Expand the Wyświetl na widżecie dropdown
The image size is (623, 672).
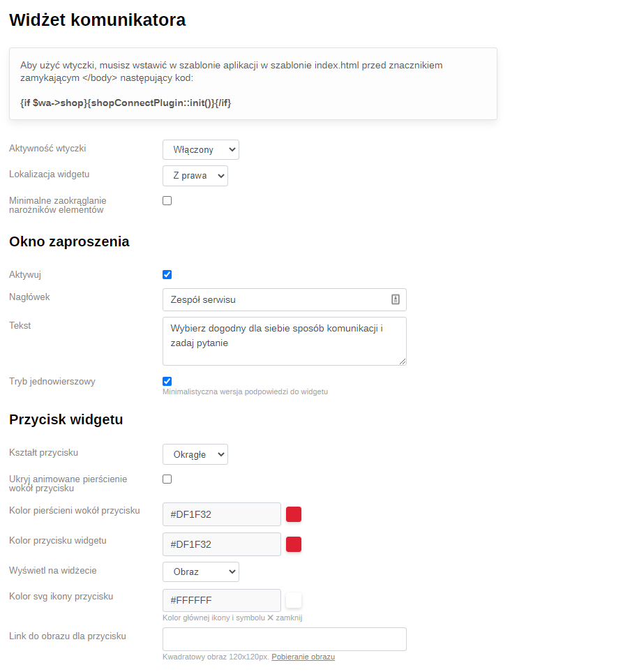tap(201, 572)
